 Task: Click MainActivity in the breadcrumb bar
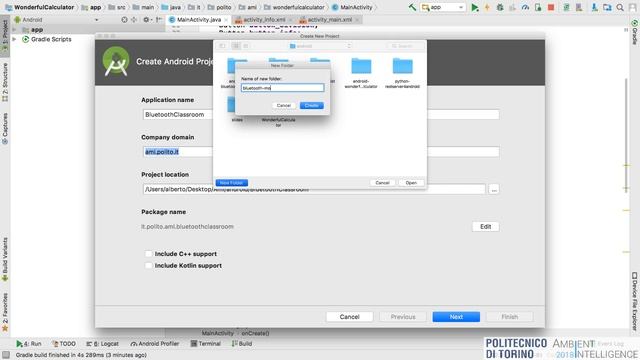(352, 7)
